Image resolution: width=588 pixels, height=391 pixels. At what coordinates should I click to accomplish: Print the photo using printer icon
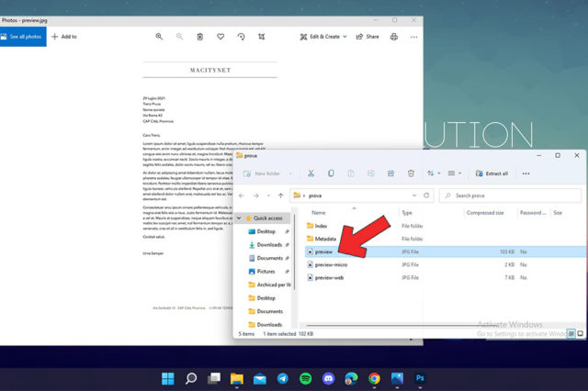(394, 37)
